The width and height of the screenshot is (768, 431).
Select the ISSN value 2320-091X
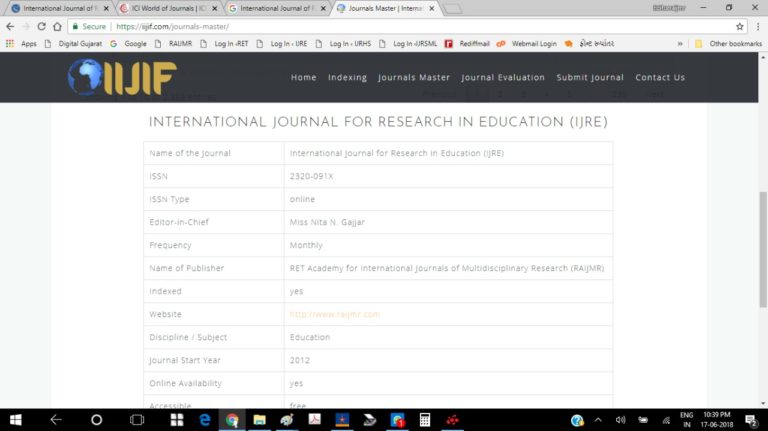(x=312, y=176)
